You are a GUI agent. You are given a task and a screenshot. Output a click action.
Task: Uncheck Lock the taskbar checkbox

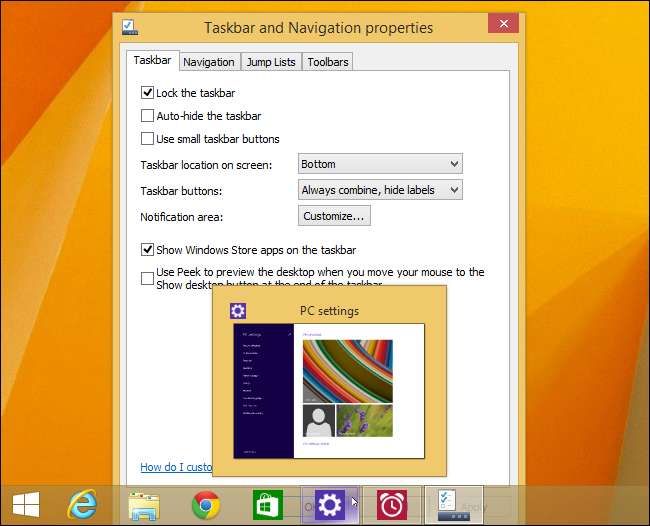(x=148, y=93)
